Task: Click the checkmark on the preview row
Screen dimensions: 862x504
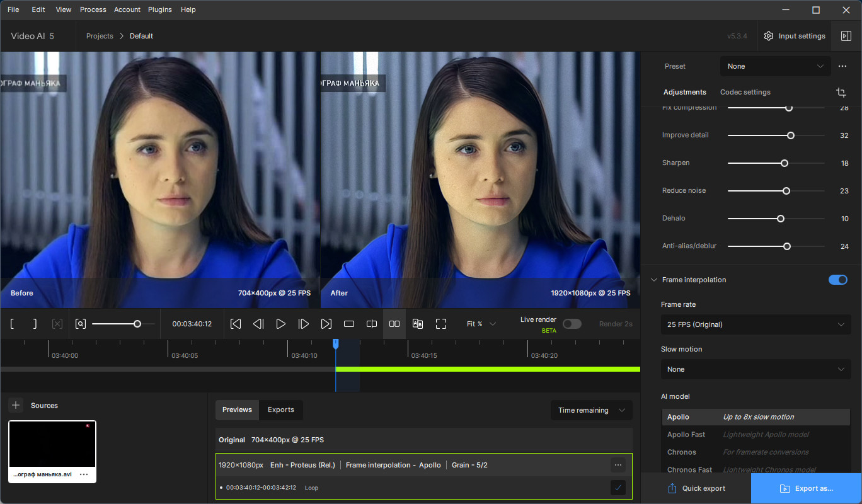Action: tap(618, 487)
